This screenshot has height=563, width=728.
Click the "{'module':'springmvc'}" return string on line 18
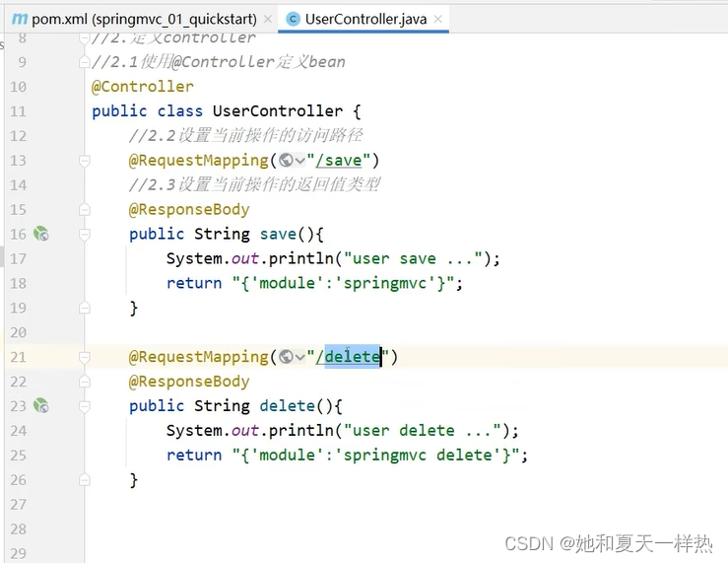[343, 283]
